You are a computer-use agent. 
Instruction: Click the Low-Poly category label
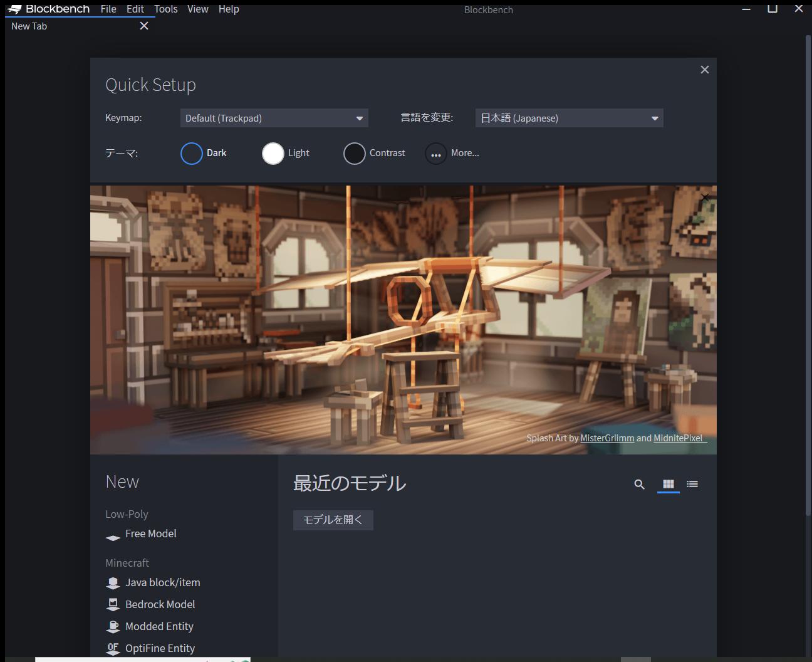pyautogui.click(x=127, y=514)
